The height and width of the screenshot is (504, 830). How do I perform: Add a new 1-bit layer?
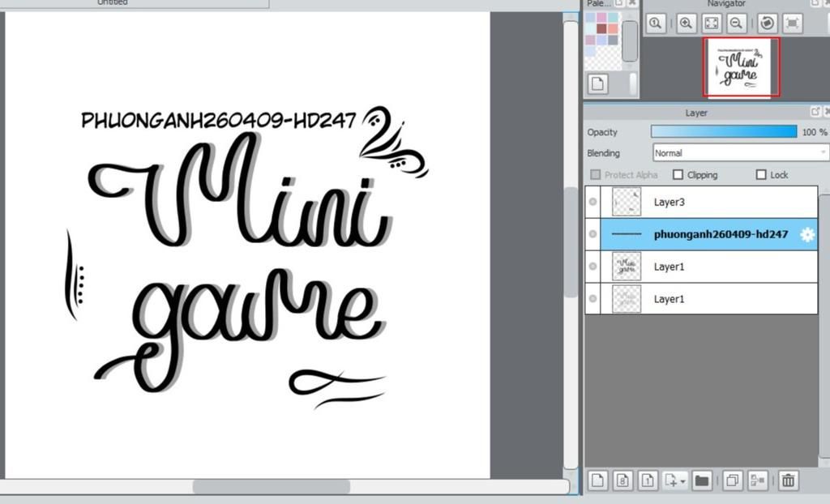[648, 481]
